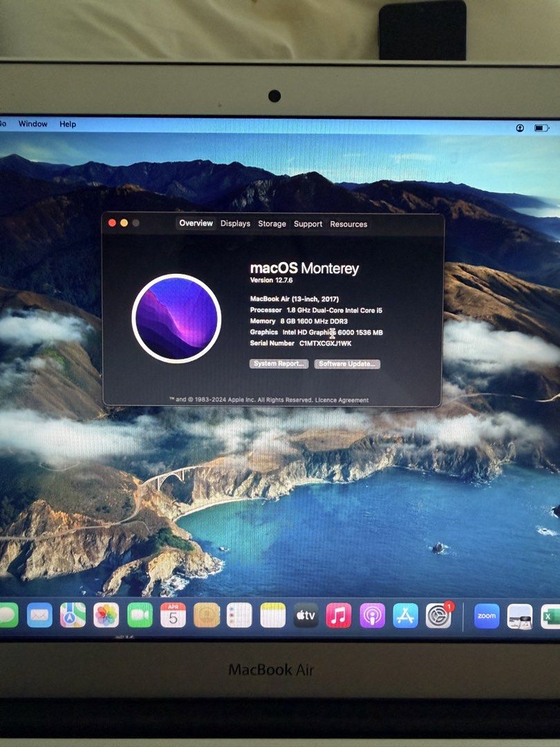
Task: Switch to the Displays tab
Action: pos(235,223)
